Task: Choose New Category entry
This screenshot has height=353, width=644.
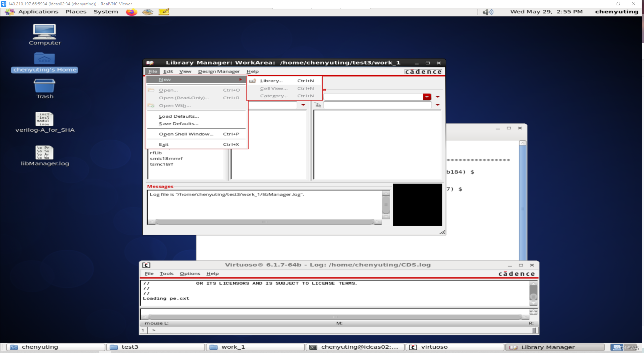Action: click(285, 96)
